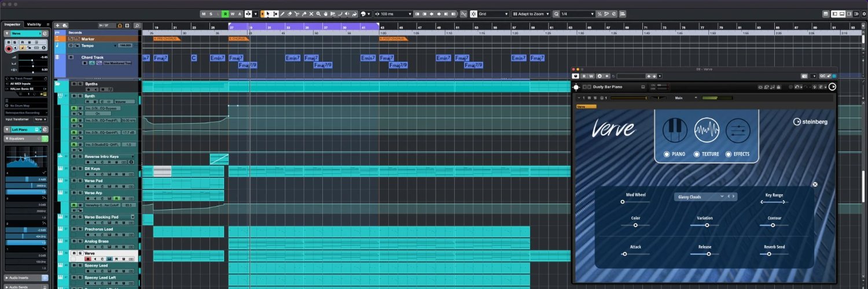Select the Prechorus Lead track
This screenshot has width=868, height=289.
tap(99, 229)
